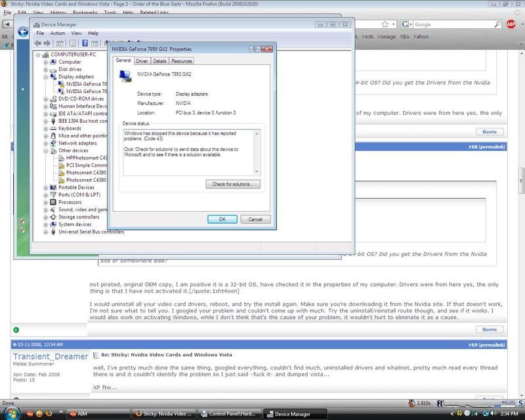Image resolution: width=525 pixels, height=420 pixels.
Task: Select the Storage controllers icon
Action: pos(53,217)
